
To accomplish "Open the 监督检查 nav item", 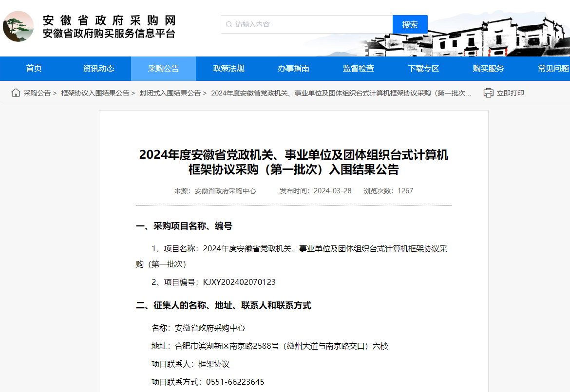I will 359,68.
